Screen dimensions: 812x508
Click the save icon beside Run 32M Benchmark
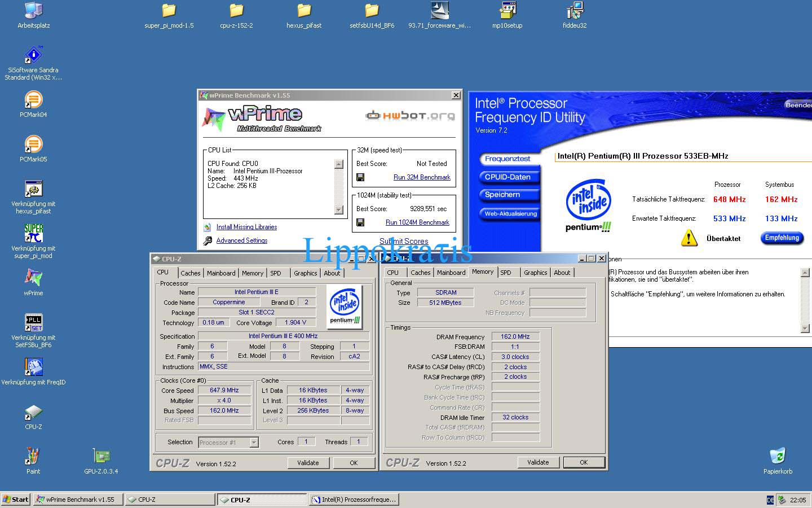360,177
